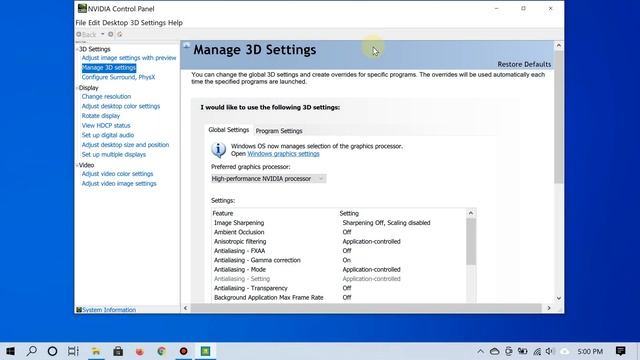The width and height of the screenshot is (640, 360).
Task: Open the Windows graphics settings link
Action: click(x=283, y=154)
